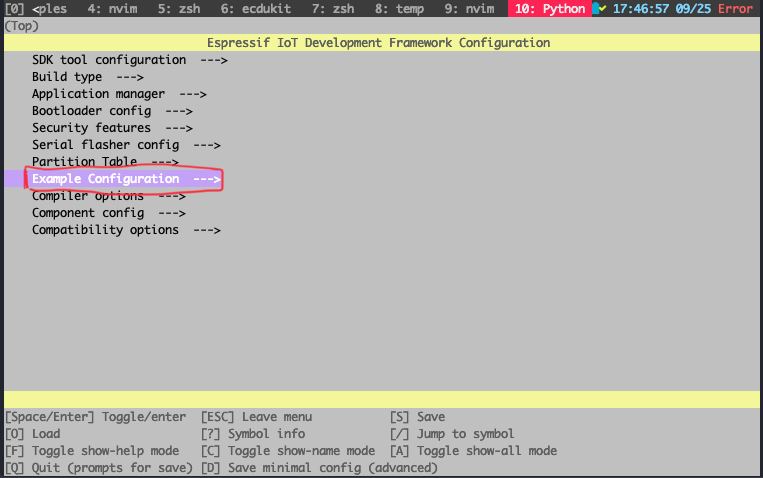Click the [Q] Quit (prompts for save) hint
This screenshot has width=763, height=478.
click(x=99, y=468)
